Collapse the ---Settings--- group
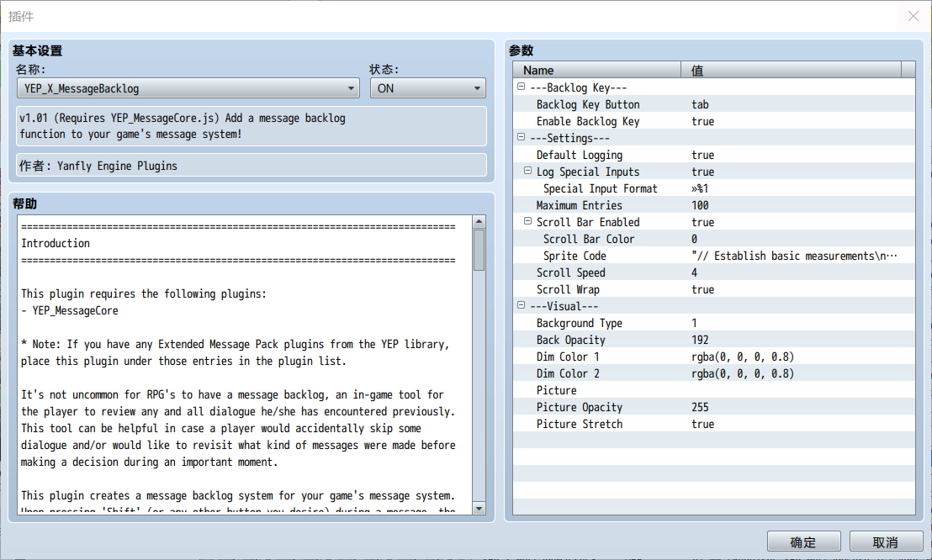Screen dimensions: 932x560 pos(522,137)
